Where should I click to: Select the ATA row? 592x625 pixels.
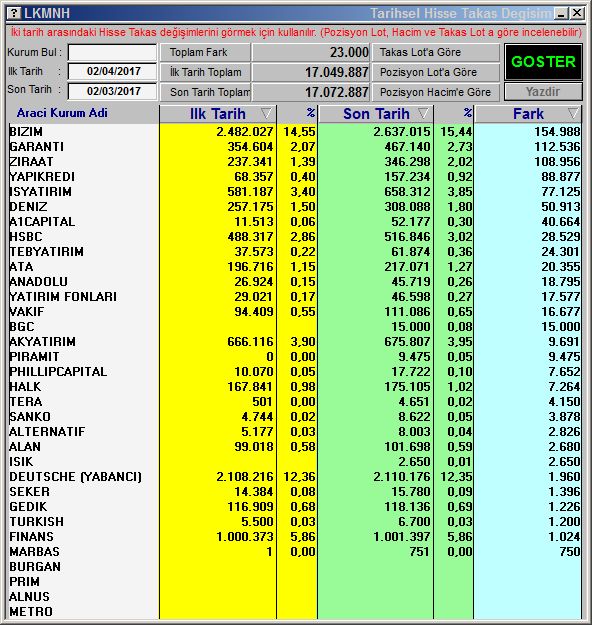coord(295,267)
